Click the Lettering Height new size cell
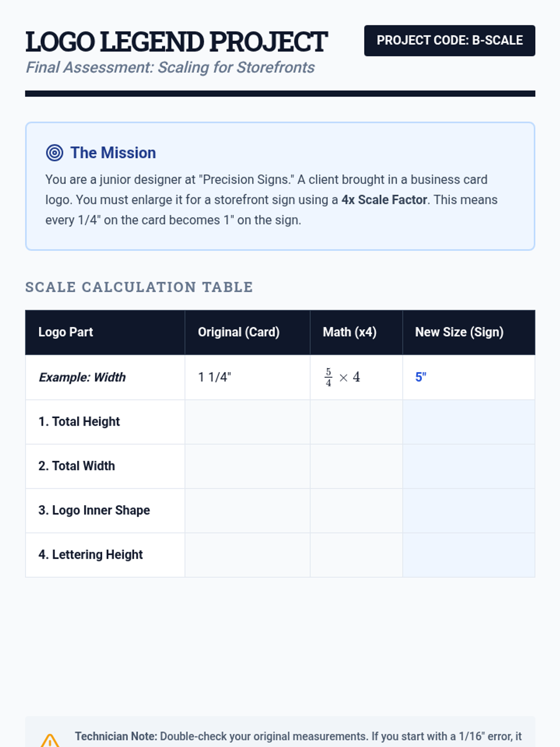 pos(469,555)
